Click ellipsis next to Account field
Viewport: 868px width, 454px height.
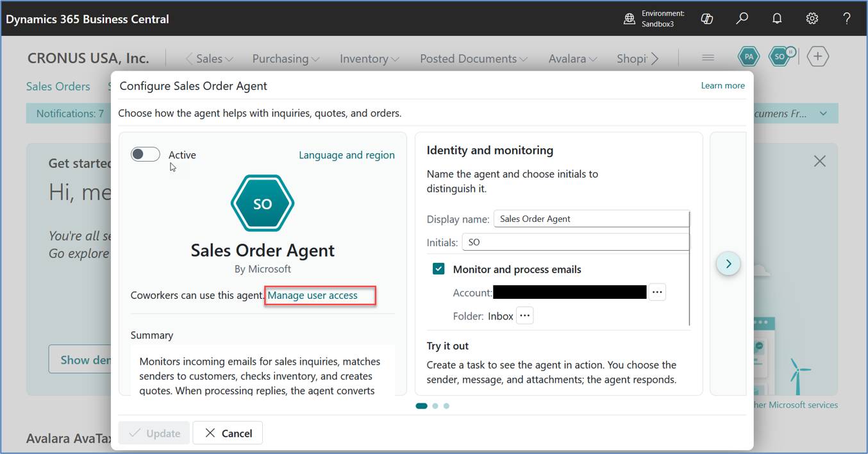click(x=657, y=292)
